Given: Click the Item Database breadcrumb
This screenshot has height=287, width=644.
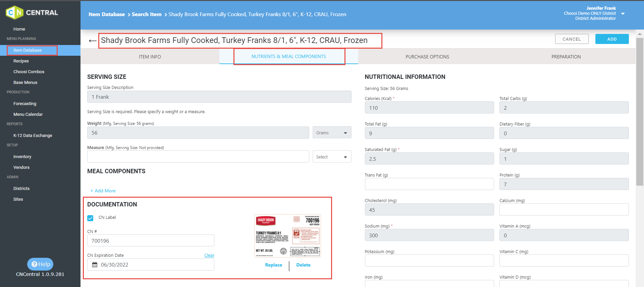Looking at the screenshot, I should (107, 14).
